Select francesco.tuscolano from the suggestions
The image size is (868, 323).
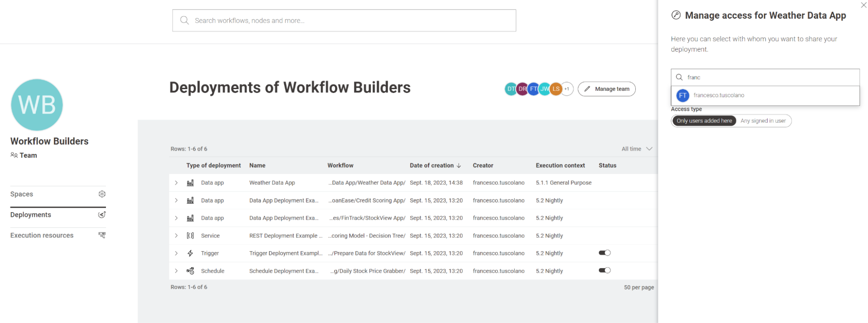click(719, 95)
